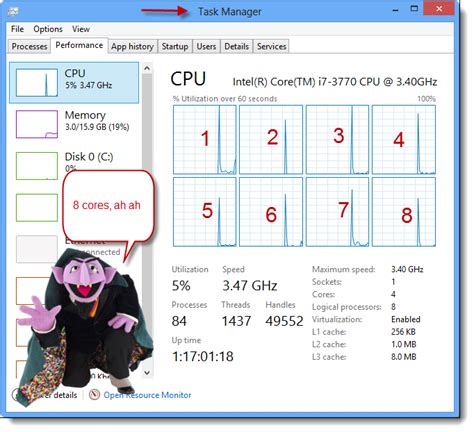Click the L3 cache 8.0 MB value
474x432 pixels.
point(404,357)
